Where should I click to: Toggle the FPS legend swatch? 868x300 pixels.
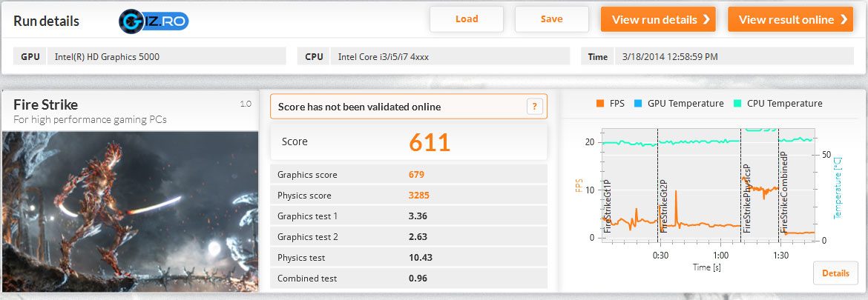(x=600, y=104)
